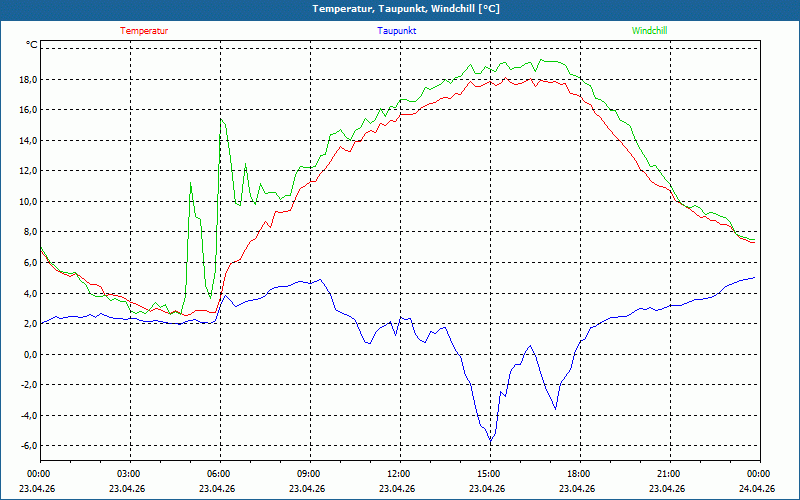Click the 15:00 time axis label

pyautogui.click(x=490, y=474)
